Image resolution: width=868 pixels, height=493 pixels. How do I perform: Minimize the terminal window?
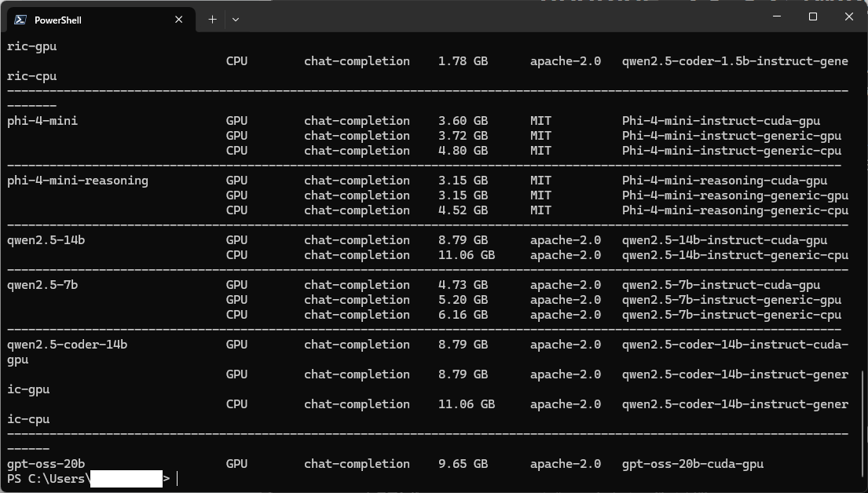click(x=777, y=16)
